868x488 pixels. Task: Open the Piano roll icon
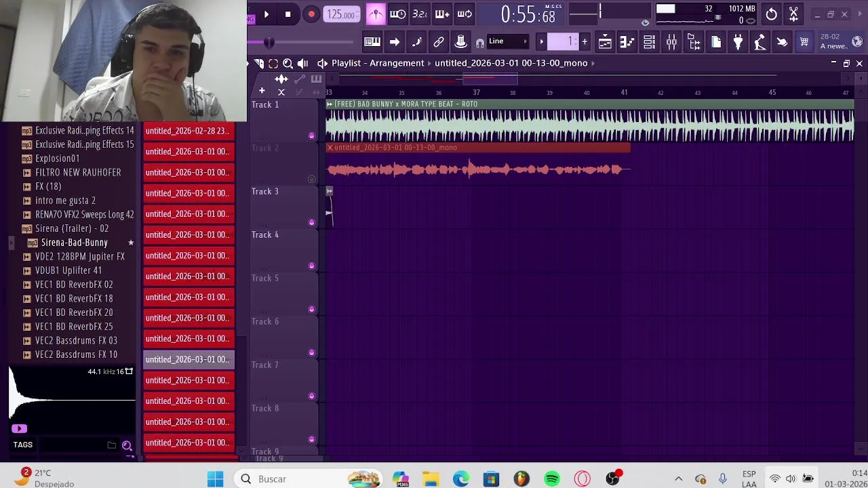(x=627, y=42)
